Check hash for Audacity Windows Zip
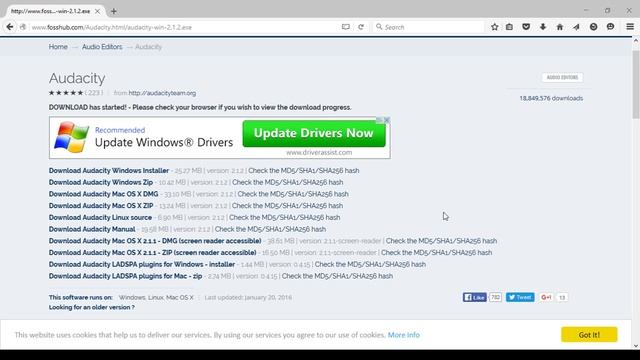 (287, 182)
